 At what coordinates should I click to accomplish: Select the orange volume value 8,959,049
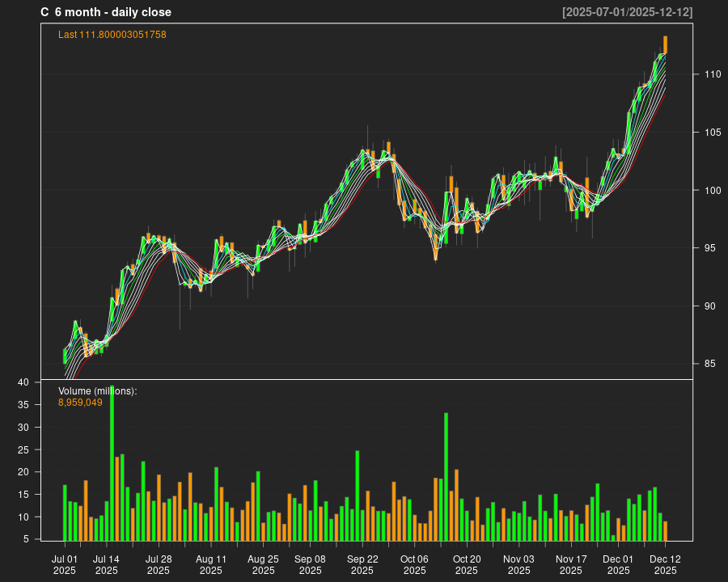click(80, 402)
